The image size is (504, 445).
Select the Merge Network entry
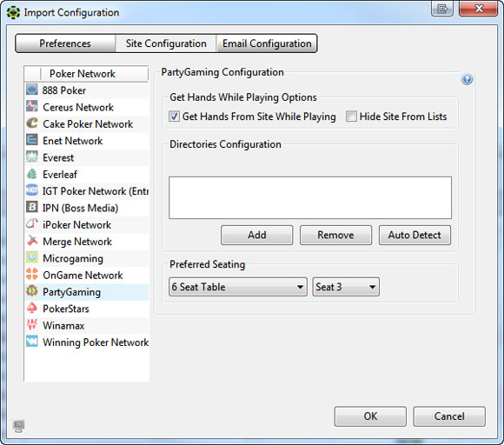(x=87, y=242)
